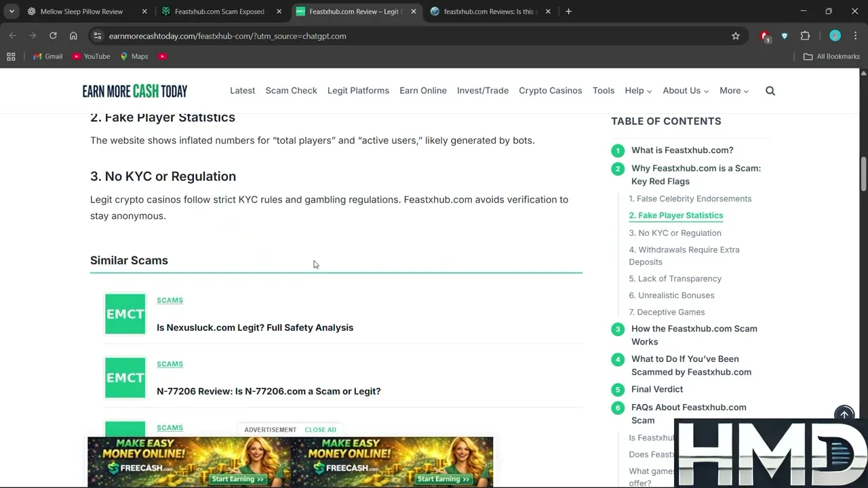Click the EMCT thumbnail for N-77206 review

click(125, 378)
